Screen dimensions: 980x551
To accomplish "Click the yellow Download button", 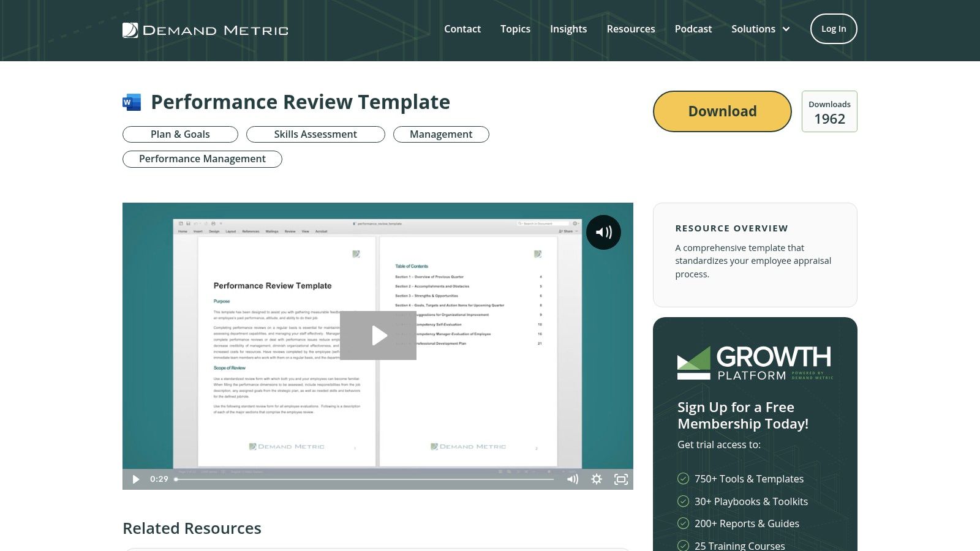I will coord(722,111).
